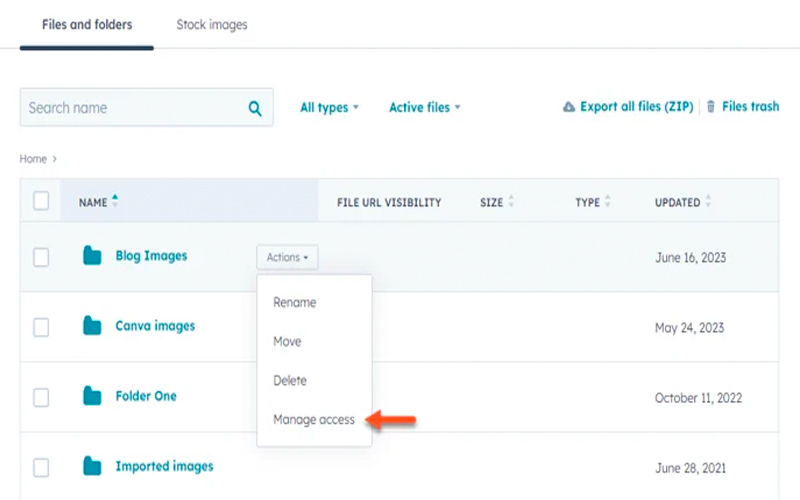Toggle the select-all header checkbox

[41, 201]
